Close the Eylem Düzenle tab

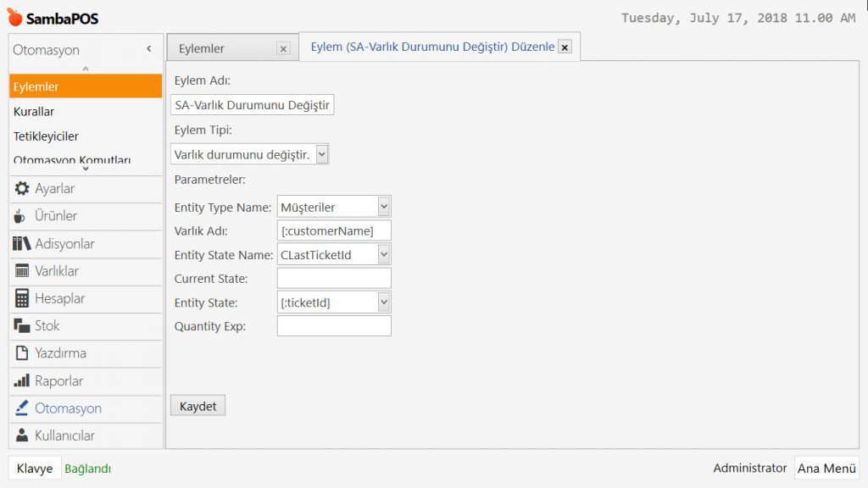click(x=565, y=47)
